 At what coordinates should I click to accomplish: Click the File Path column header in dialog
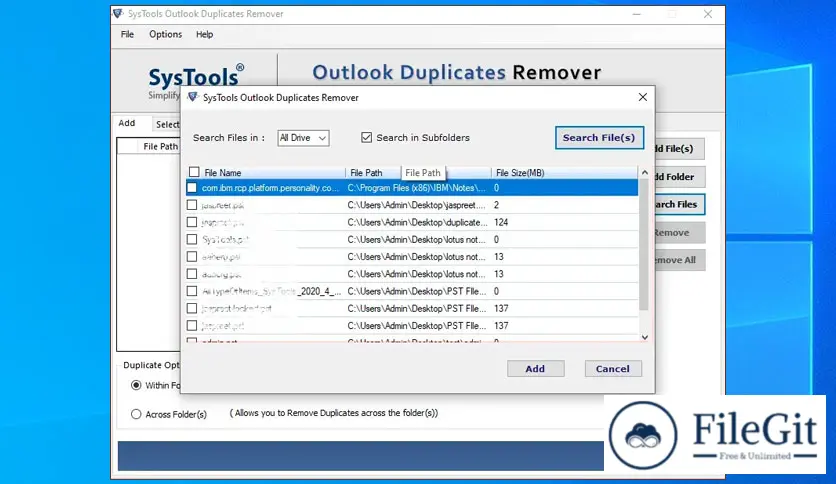tap(418, 173)
